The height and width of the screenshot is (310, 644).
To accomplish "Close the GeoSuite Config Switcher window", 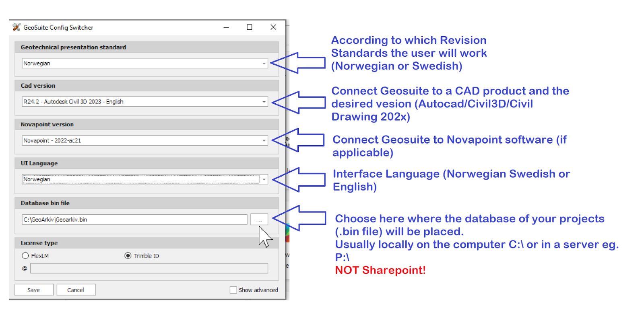I will [273, 27].
